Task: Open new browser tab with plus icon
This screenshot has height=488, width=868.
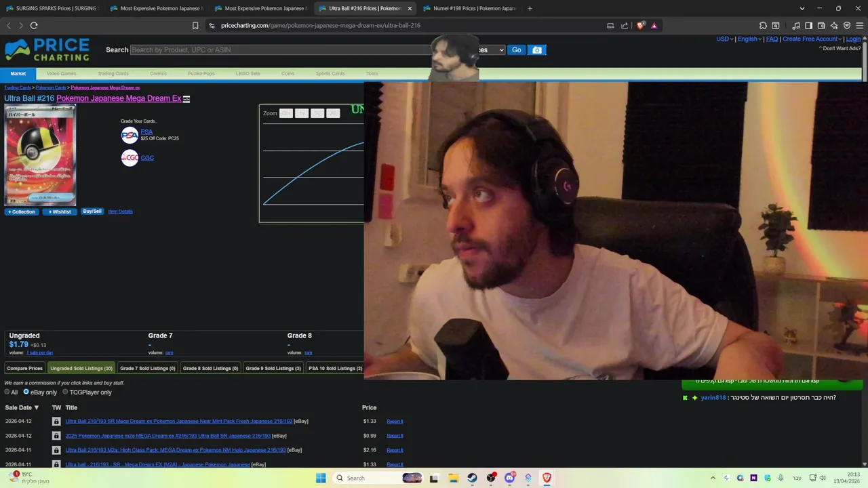Action: (530, 8)
